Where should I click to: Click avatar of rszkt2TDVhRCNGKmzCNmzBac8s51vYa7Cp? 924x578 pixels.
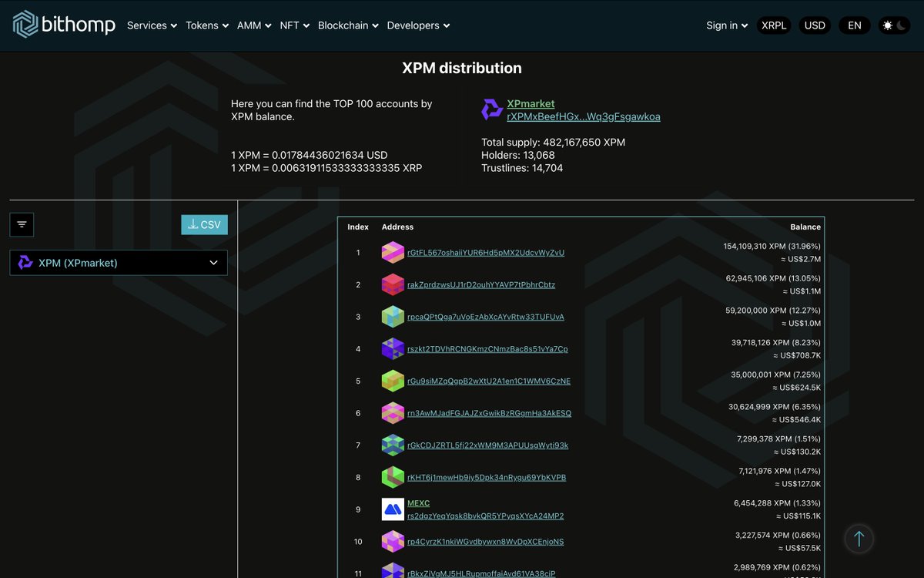click(393, 348)
